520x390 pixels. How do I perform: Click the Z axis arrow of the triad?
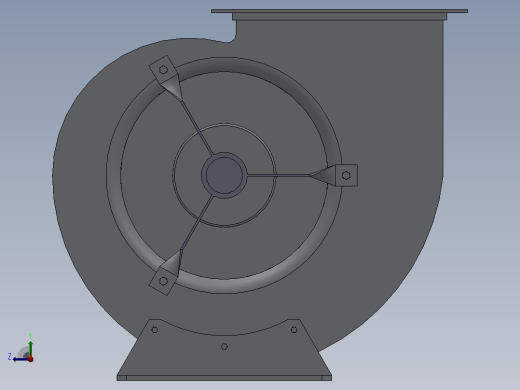coord(21,359)
